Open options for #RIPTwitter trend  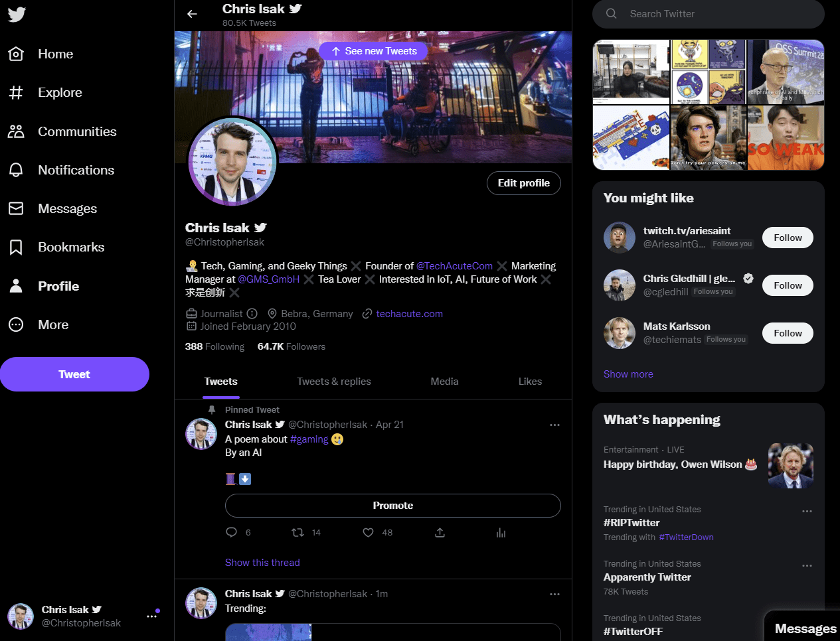[x=807, y=511]
